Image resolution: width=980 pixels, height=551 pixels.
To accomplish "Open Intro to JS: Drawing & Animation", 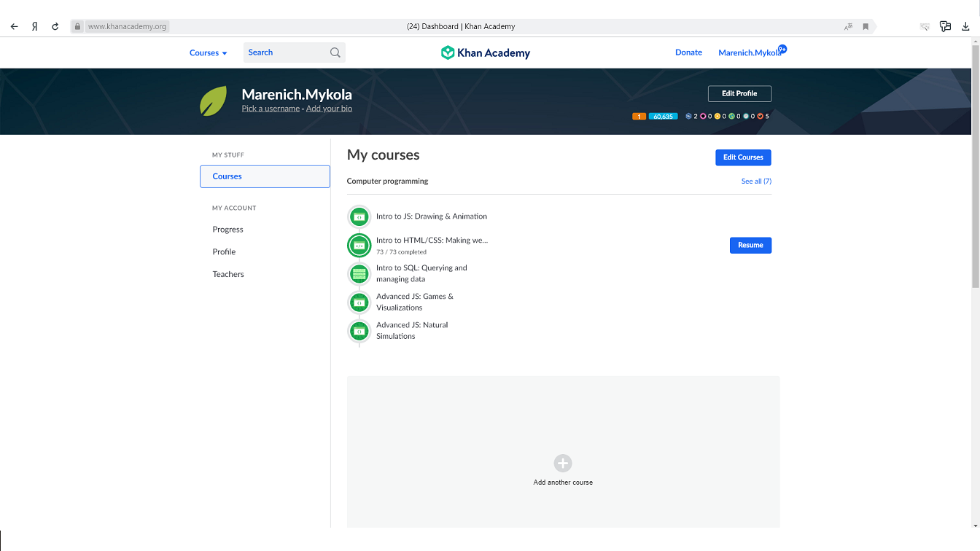I will 432,216.
